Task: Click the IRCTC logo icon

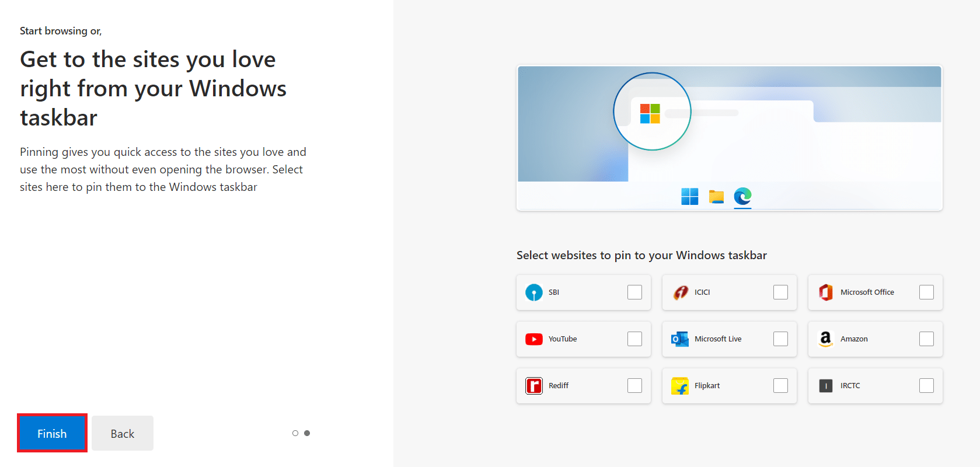Action: tap(826, 386)
